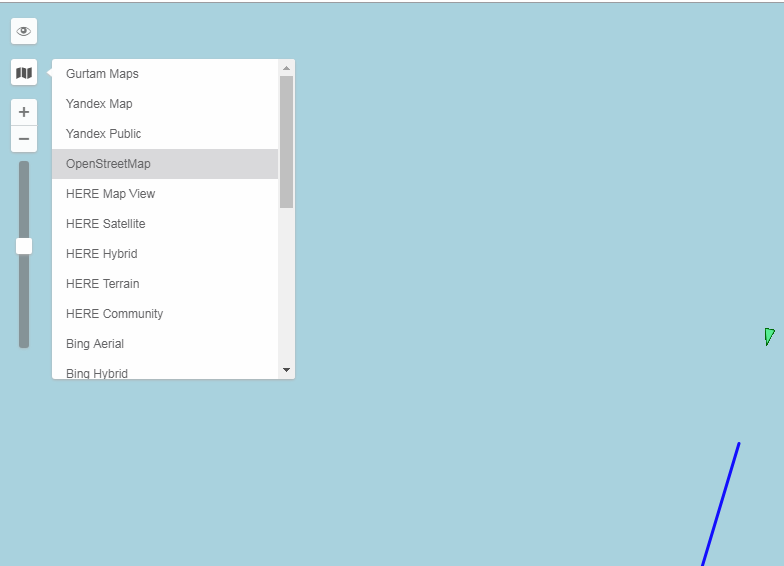Viewport: 784px width, 566px height.
Task: Click the list scrollbar down arrow
Action: point(287,370)
